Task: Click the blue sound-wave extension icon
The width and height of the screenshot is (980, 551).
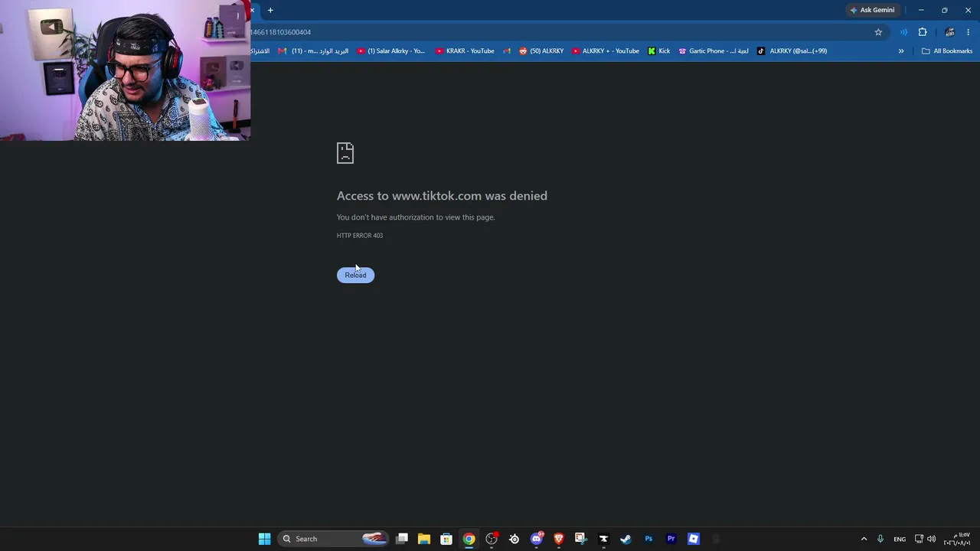Action: [903, 32]
